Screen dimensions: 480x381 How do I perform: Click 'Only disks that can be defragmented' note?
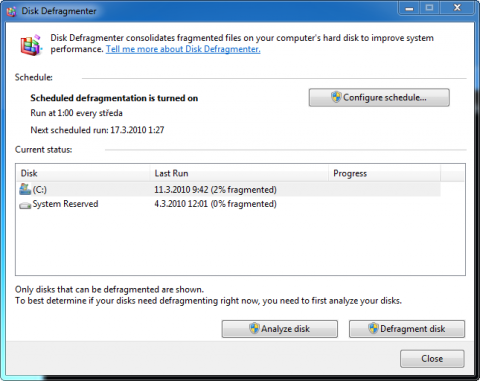(x=109, y=289)
